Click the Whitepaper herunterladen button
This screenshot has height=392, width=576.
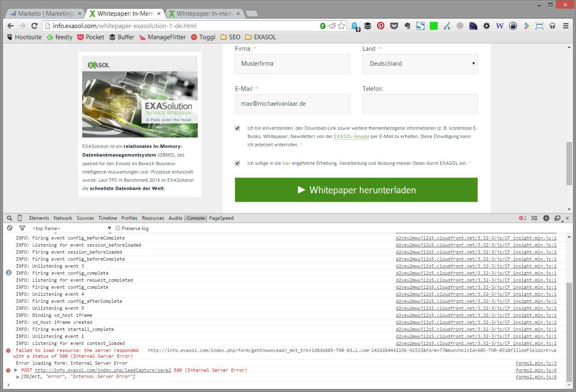(356, 190)
